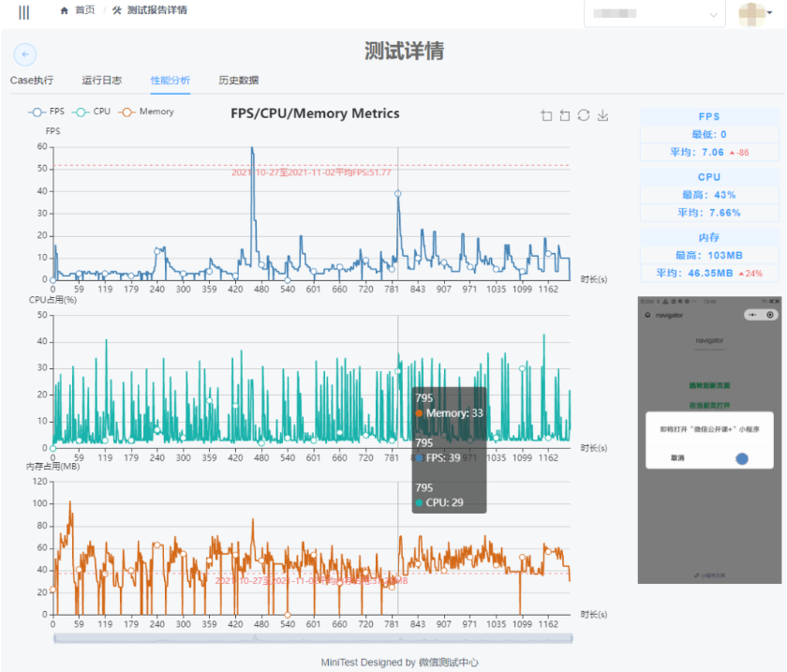Toggle the CPU series in the legend

(91, 112)
